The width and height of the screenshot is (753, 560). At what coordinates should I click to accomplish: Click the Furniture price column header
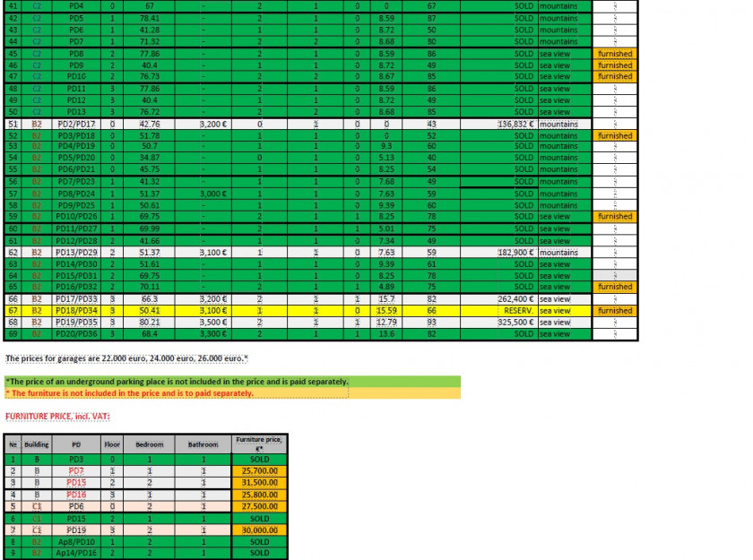point(259,444)
